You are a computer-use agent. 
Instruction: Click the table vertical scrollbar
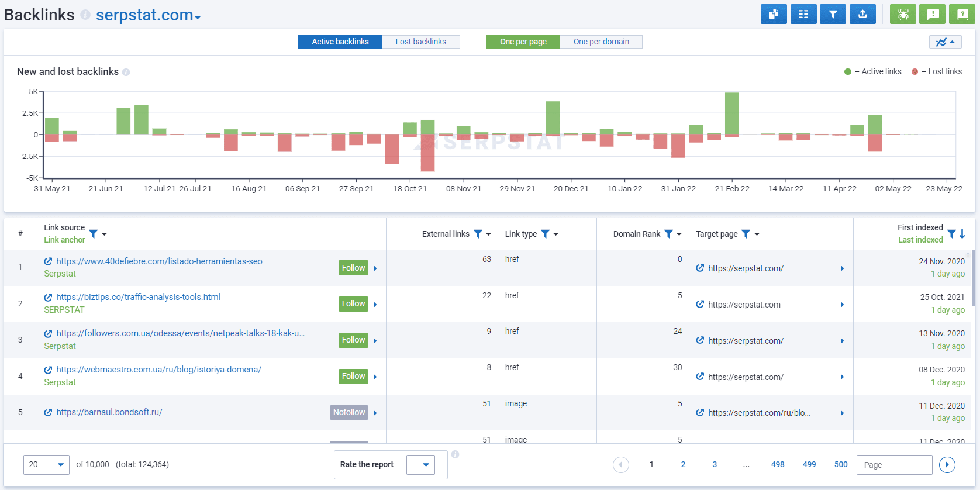974,278
